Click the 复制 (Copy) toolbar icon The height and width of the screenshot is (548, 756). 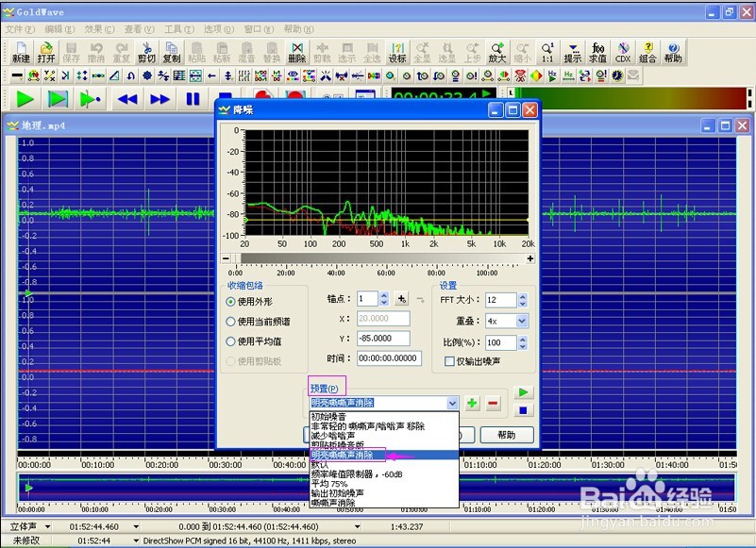[171, 52]
